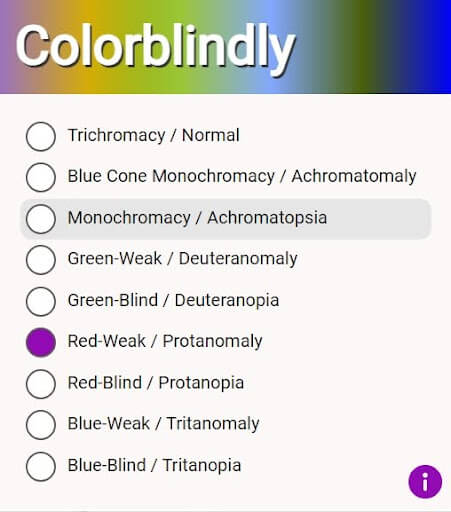
Task: Click the 'Green-Blind / Deuteranopia' text label
Action: (173, 300)
